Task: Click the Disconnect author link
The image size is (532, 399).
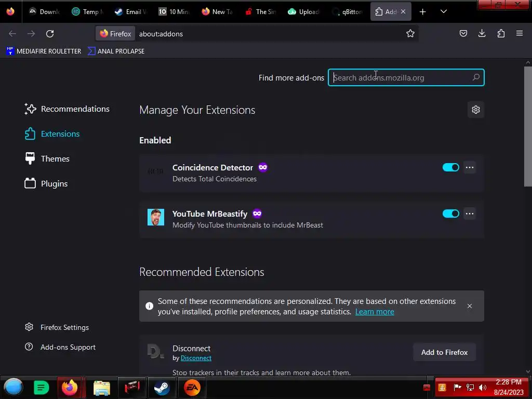Action: coord(196,358)
